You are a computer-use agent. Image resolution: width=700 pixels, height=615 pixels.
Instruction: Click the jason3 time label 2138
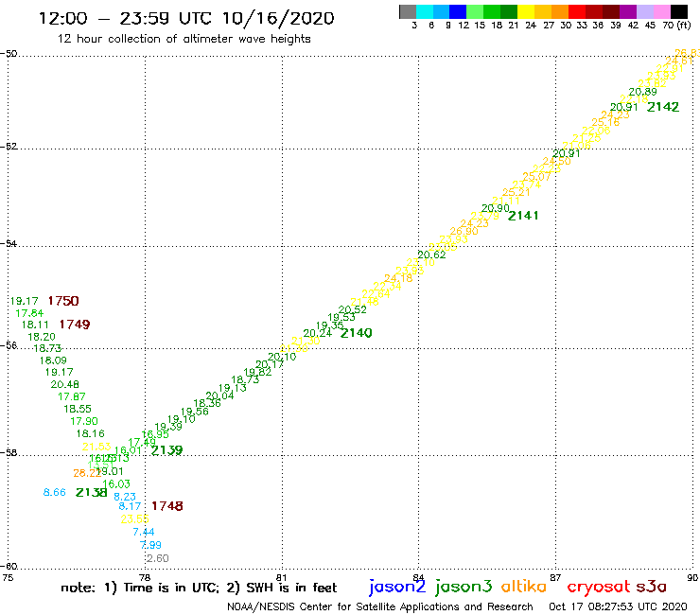tap(92, 493)
